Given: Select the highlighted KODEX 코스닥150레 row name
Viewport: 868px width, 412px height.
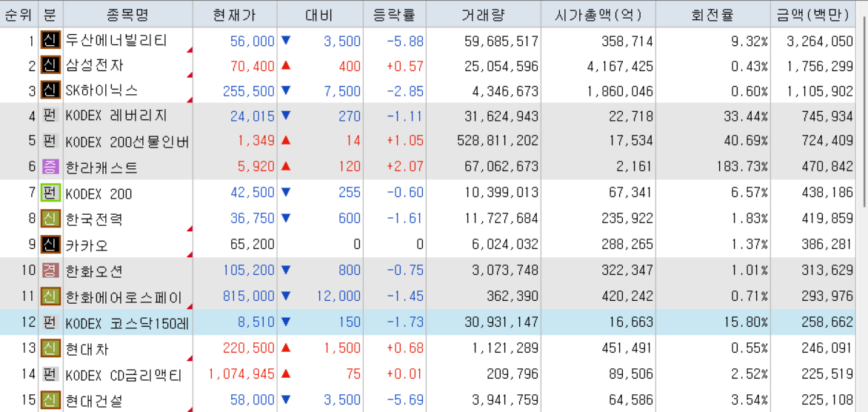Looking at the screenshot, I should point(127,323).
